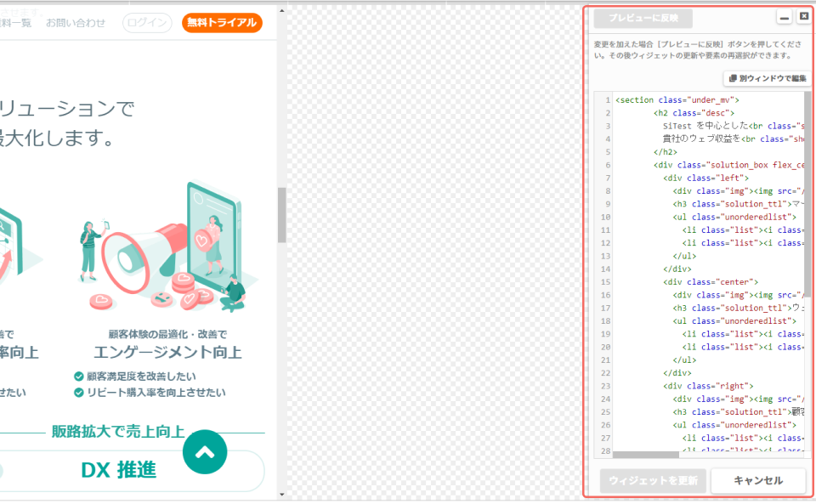Click the preview pane scroll up arrow
Viewport: 816px width, 504px height.
tap(281, 10)
